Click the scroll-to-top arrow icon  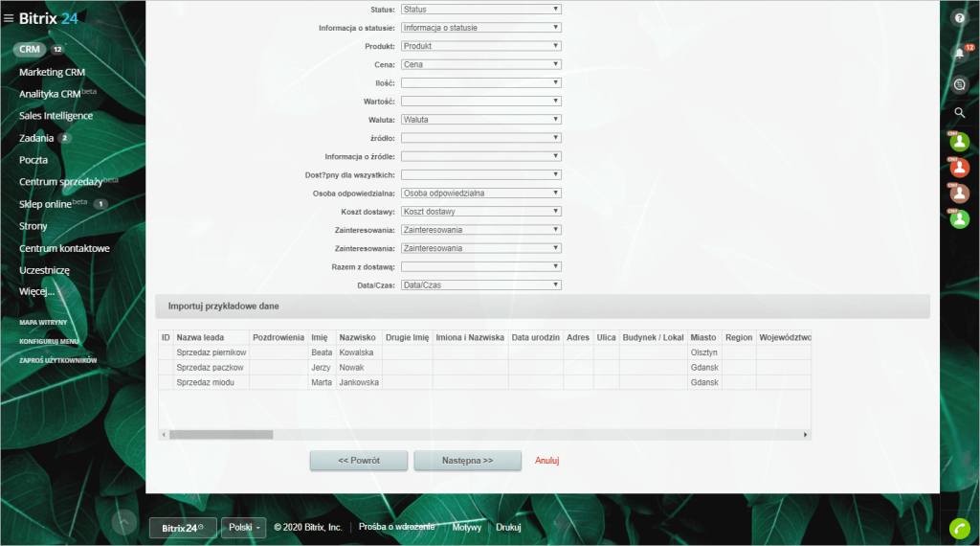(123, 522)
